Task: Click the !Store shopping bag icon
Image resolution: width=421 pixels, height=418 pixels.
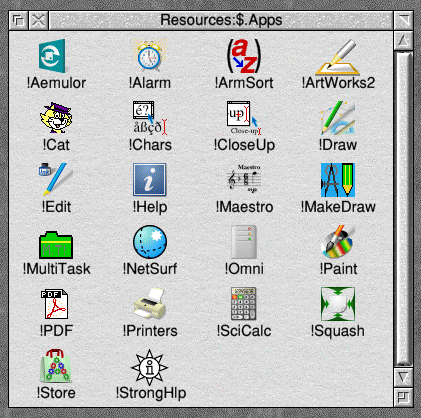Action: pos(56,366)
